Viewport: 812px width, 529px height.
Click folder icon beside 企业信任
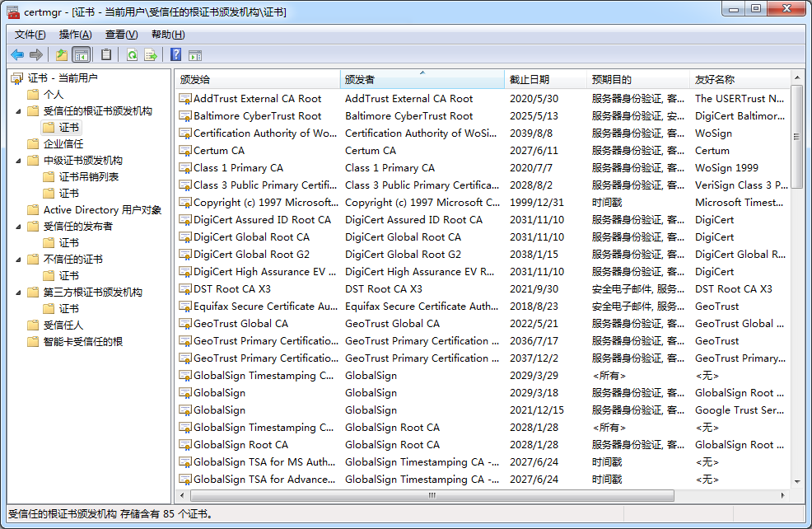[x=33, y=143]
